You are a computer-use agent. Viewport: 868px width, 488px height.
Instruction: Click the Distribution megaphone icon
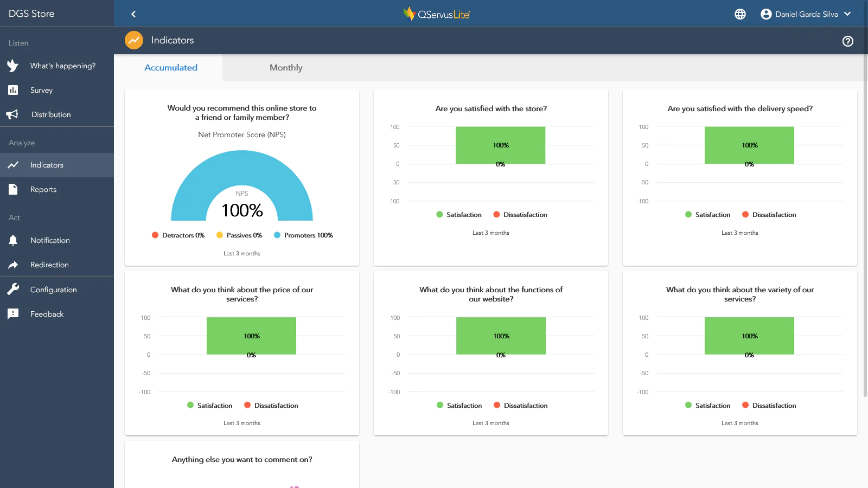click(12, 114)
